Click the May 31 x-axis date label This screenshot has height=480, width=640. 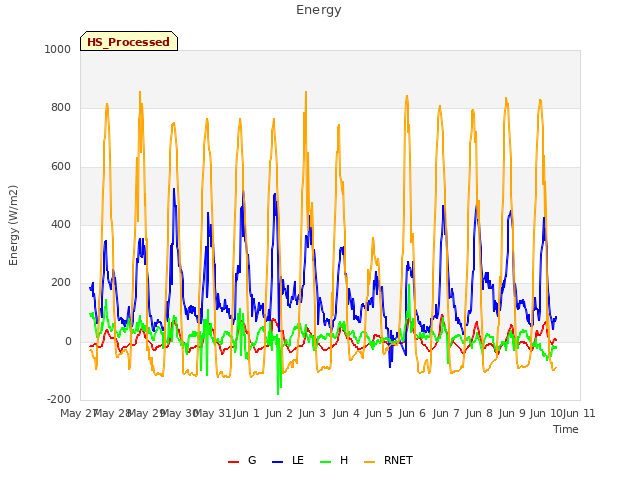pos(212,413)
